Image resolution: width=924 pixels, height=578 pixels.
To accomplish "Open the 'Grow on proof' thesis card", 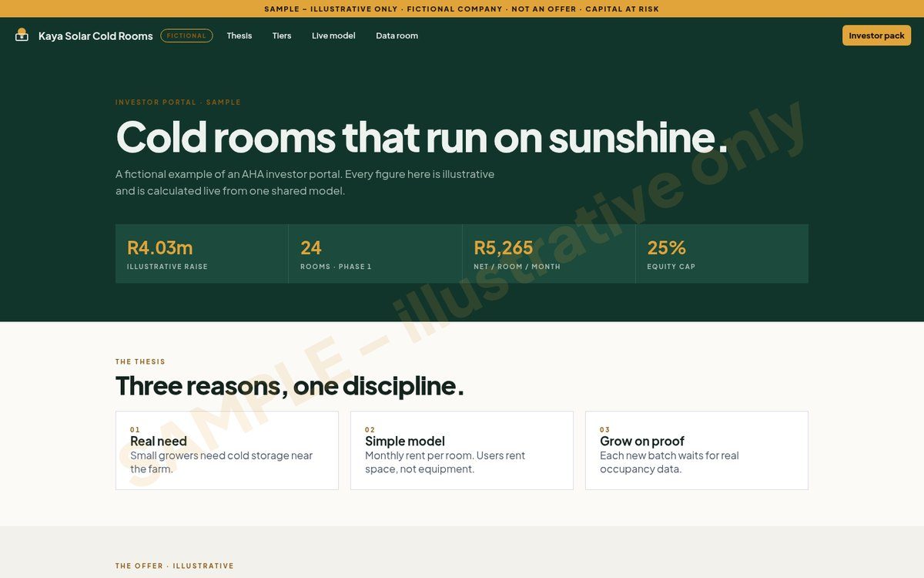I will pyautogui.click(x=697, y=450).
